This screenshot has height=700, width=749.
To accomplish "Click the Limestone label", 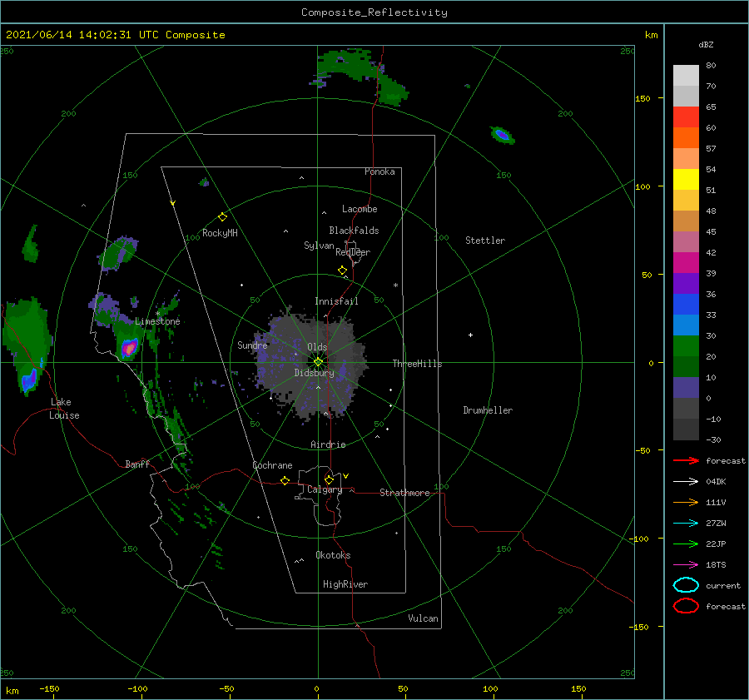I will [x=157, y=321].
